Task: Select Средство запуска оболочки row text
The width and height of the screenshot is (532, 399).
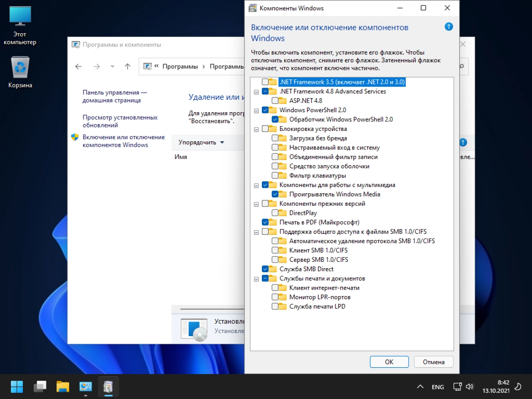Action: pos(329,166)
